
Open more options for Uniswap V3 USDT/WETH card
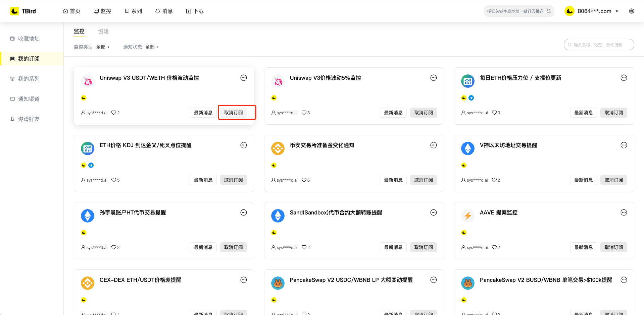[243, 78]
